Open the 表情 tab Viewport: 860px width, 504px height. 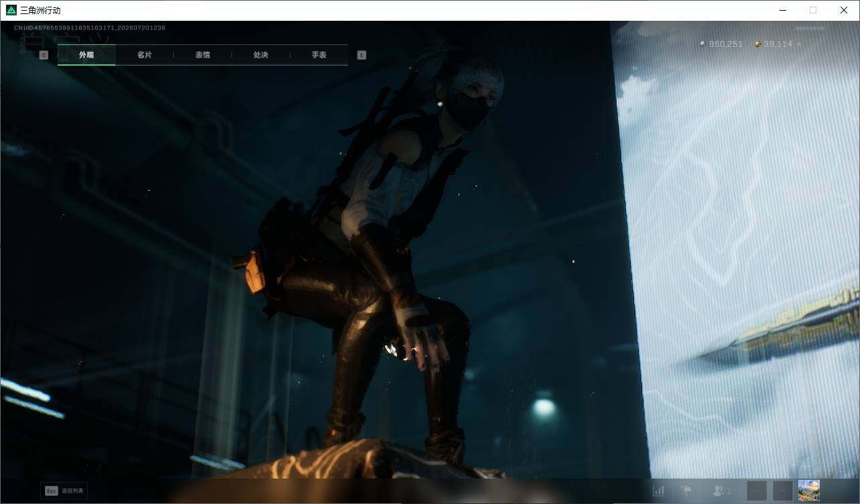click(203, 55)
